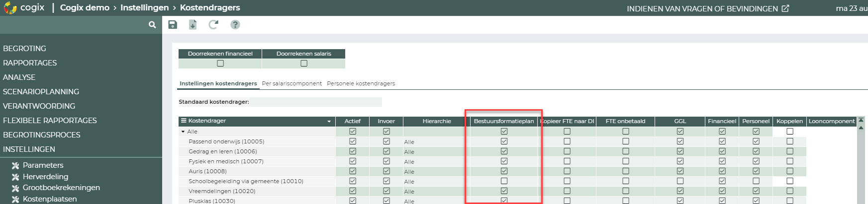Viewport: 868px width, 204px height.
Task: Click the Herverdeling wrench icon
Action: click(x=15, y=177)
